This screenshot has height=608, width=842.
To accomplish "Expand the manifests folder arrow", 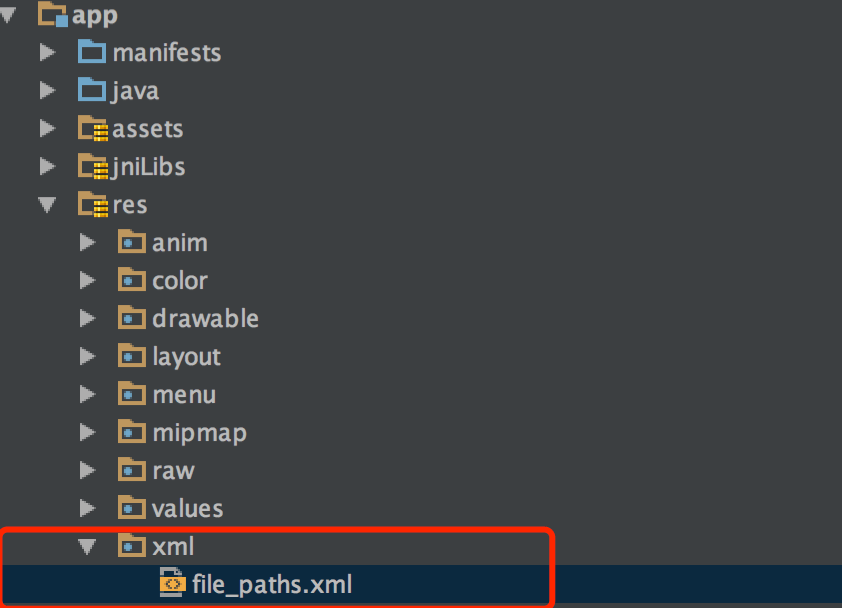I will pos(47,52).
